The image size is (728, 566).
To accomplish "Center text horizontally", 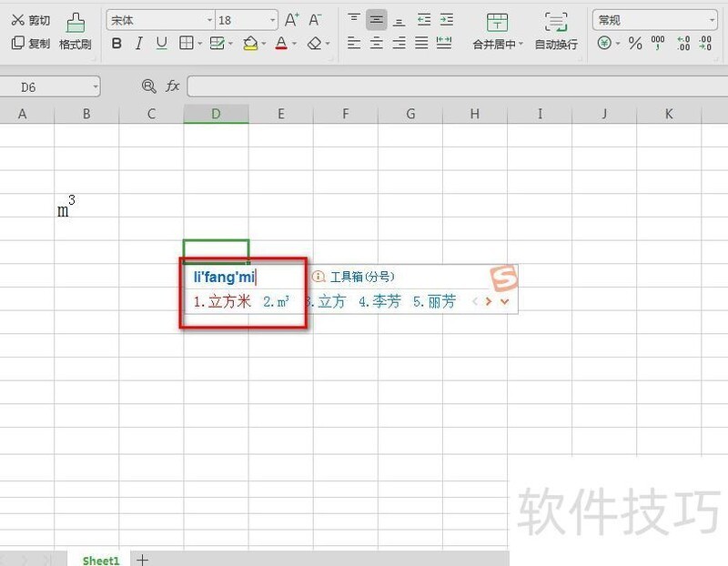I will [x=377, y=43].
